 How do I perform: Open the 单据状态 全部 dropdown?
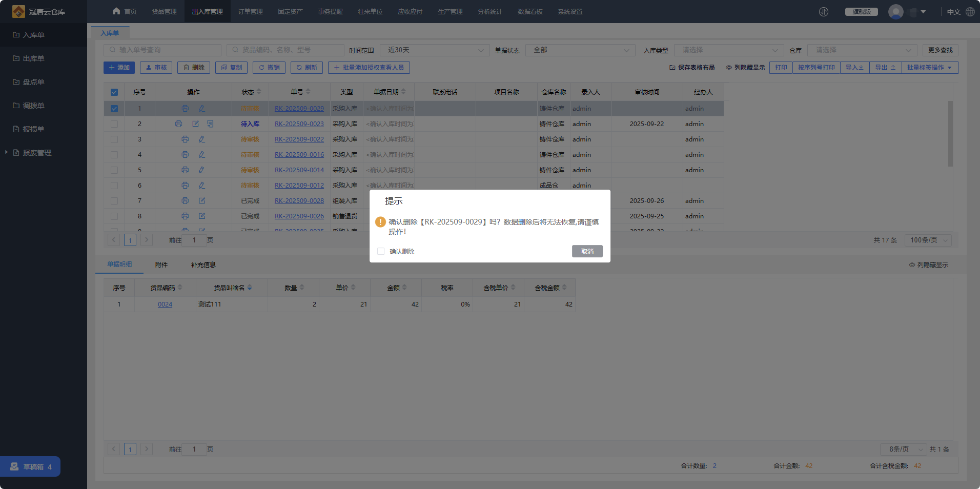(x=580, y=50)
